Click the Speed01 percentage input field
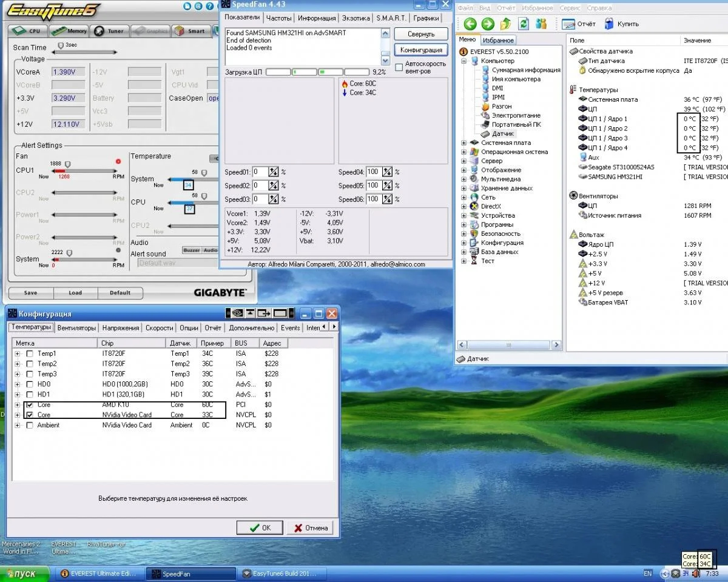The image size is (728, 582). pyautogui.click(x=259, y=172)
